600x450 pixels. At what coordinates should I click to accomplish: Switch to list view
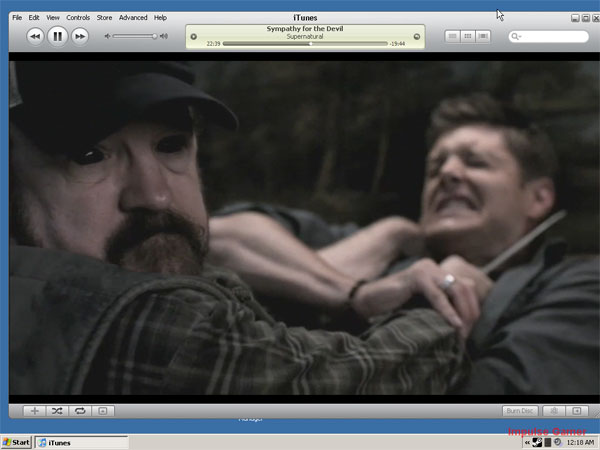pyautogui.click(x=452, y=36)
